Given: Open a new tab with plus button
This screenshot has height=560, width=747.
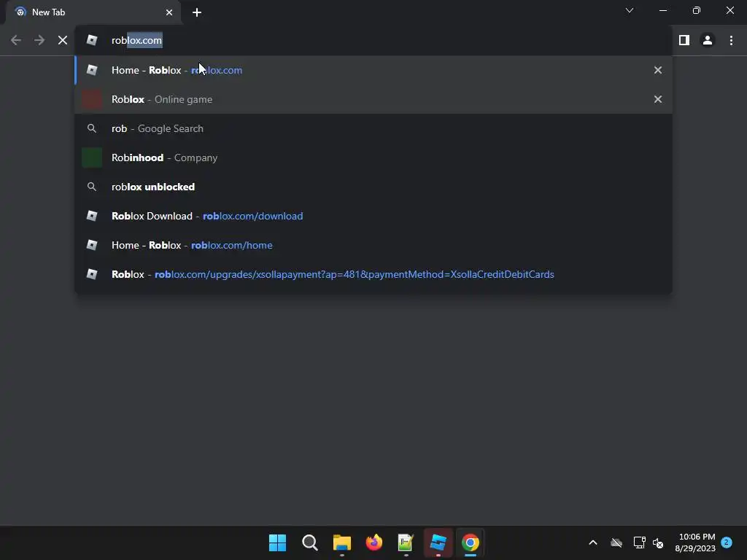Looking at the screenshot, I should point(197,12).
